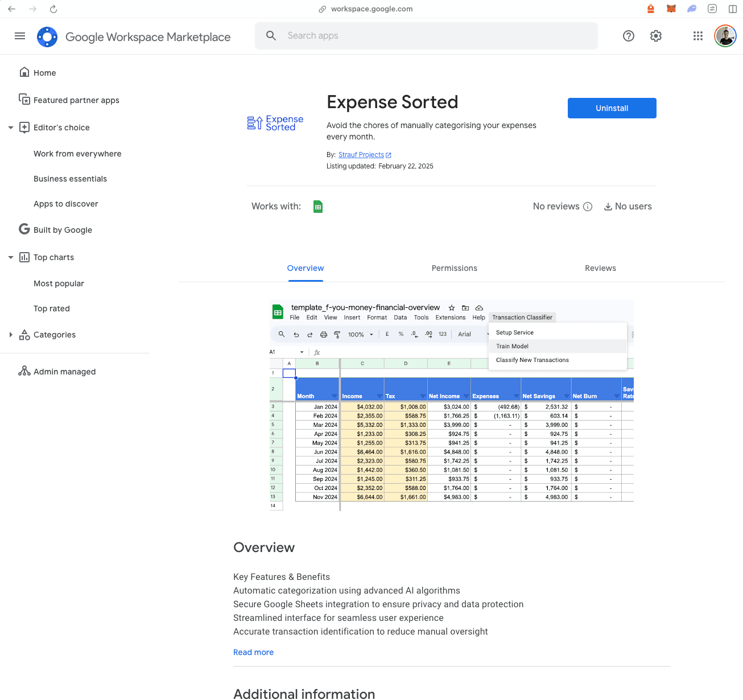Expand the Categories section
Viewport: 743px width, 700px height.
pos(11,335)
